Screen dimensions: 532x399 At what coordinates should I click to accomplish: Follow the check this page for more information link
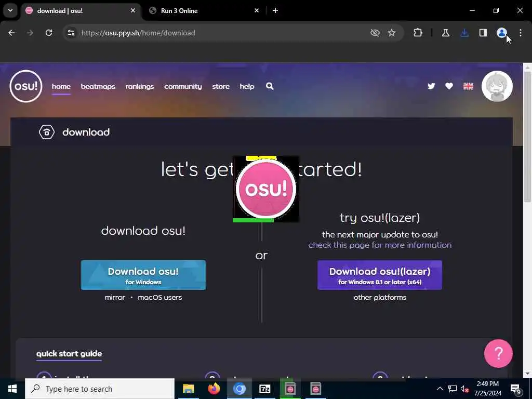[x=380, y=245]
